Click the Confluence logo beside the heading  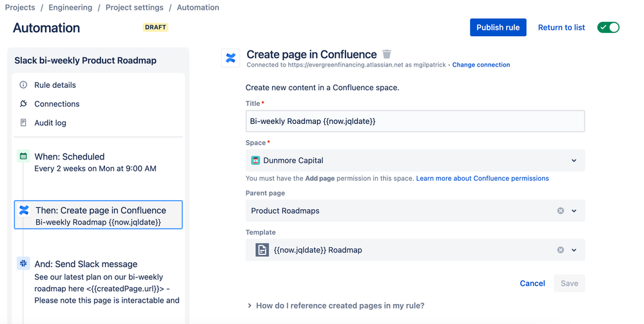click(230, 57)
